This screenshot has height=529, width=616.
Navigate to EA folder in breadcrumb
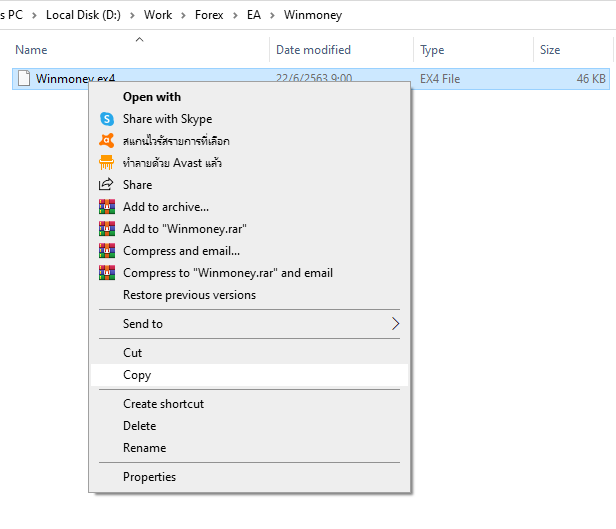click(x=254, y=15)
